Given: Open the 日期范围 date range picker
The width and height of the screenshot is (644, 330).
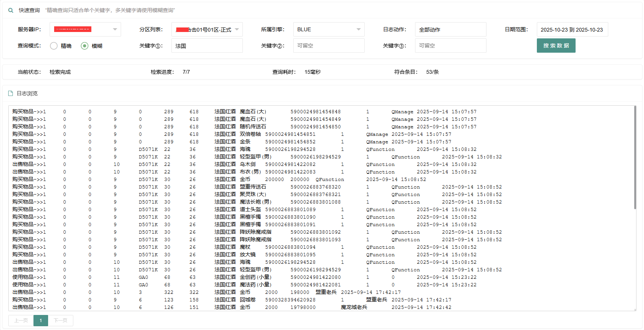Looking at the screenshot, I should pos(572,29).
